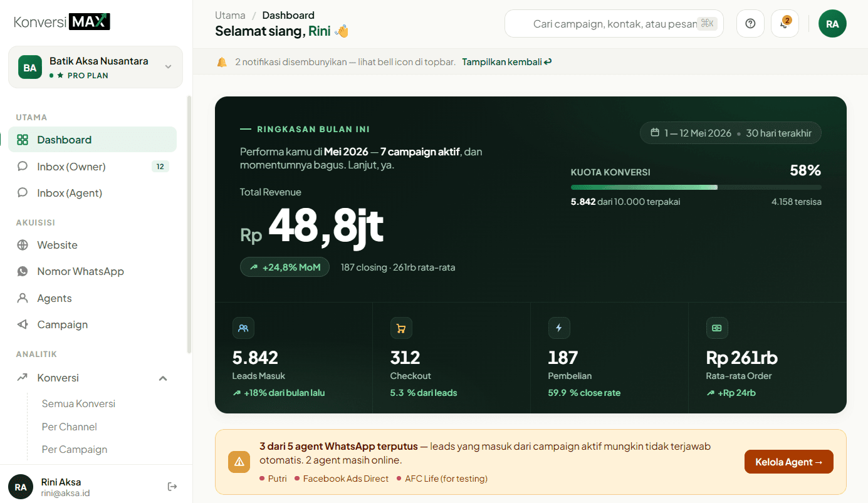Click the Kelola Agent button
Image resolution: width=868 pixels, height=503 pixels.
coord(789,462)
